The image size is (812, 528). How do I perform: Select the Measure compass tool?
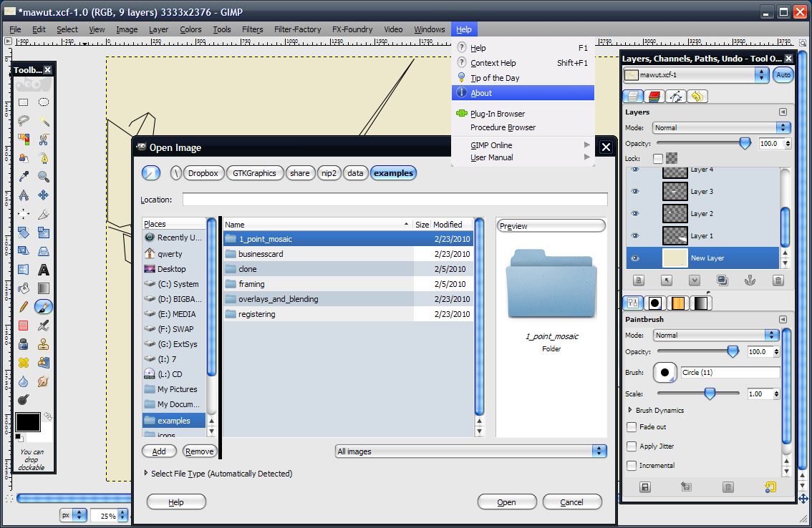click(24, 195)
